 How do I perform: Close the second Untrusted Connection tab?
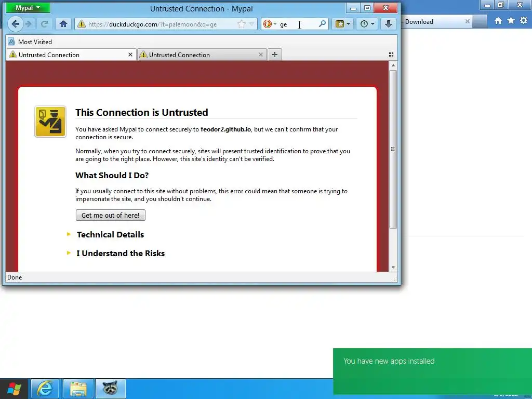tap(261, 55)
